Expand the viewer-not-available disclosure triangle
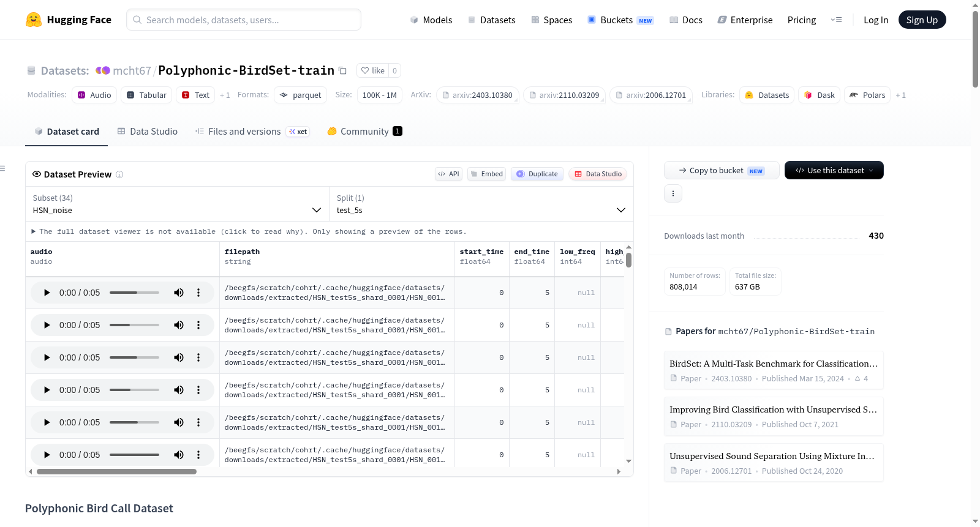The image size is (980, 527). [x=34, y=231]
